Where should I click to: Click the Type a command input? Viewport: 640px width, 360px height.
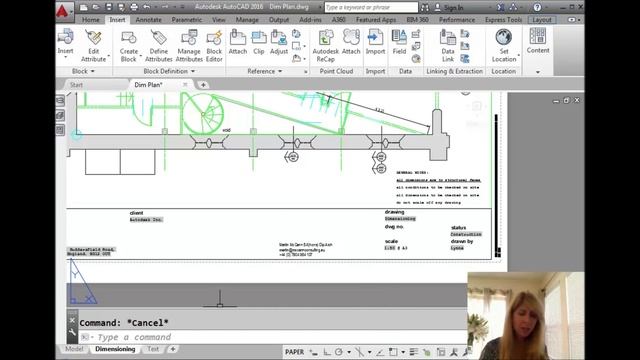click(273, 337)
